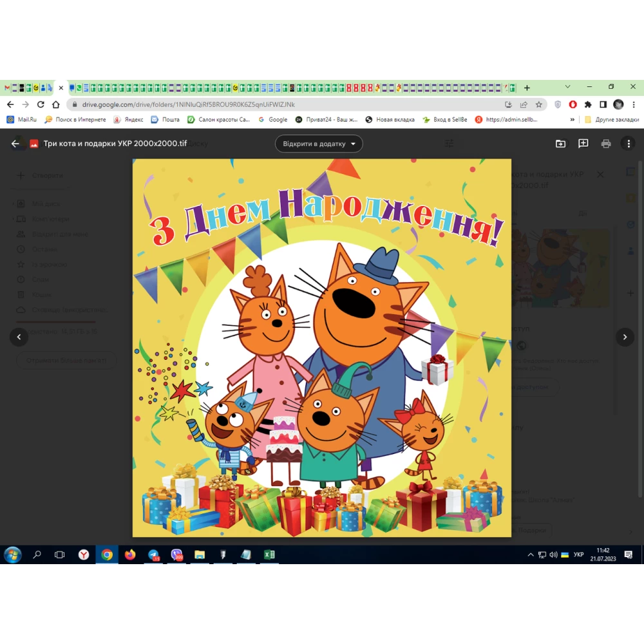
Task: Open File Explorer from the taskbar
Action: 200,555
